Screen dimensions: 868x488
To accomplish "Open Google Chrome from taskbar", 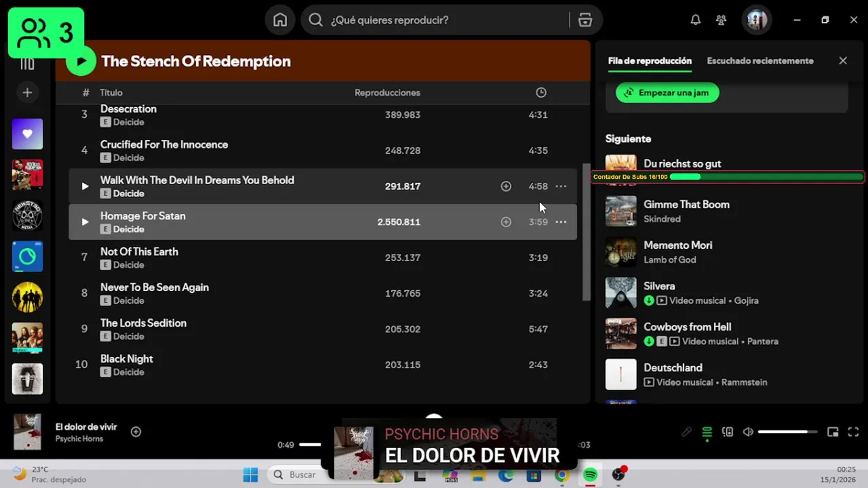I will (x=561, y=474).
